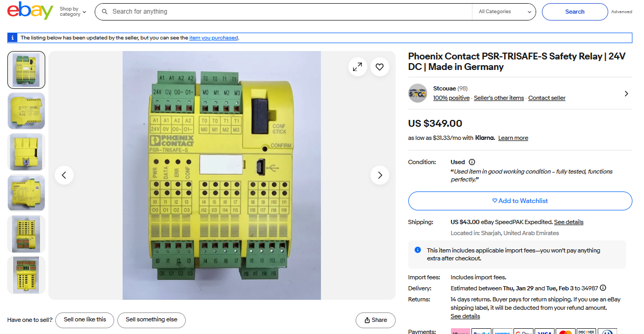Screen dimensions: 644x334
Task: Advance to next product image
Action: point(379,175)
